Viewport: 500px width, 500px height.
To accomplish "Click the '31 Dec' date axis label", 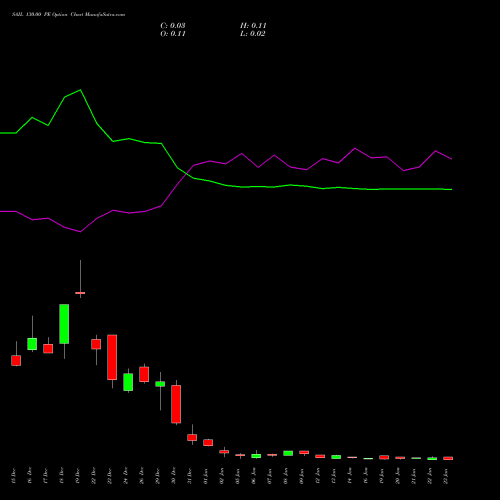I will tap(190, 476).
